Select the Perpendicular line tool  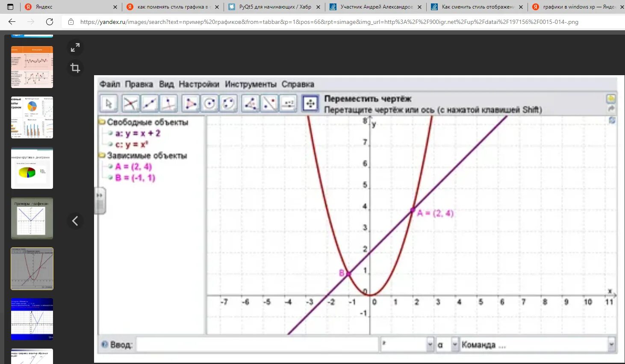click(x=169, y=103)
